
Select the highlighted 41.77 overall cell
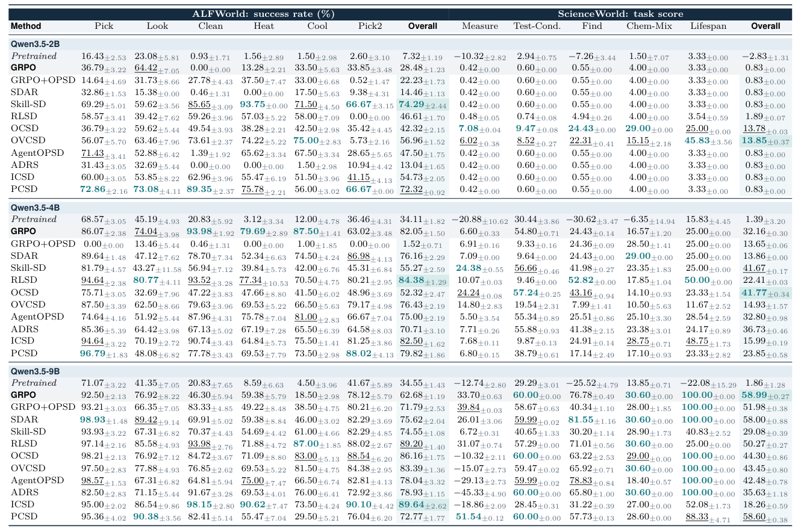click(x=765, y=292)
